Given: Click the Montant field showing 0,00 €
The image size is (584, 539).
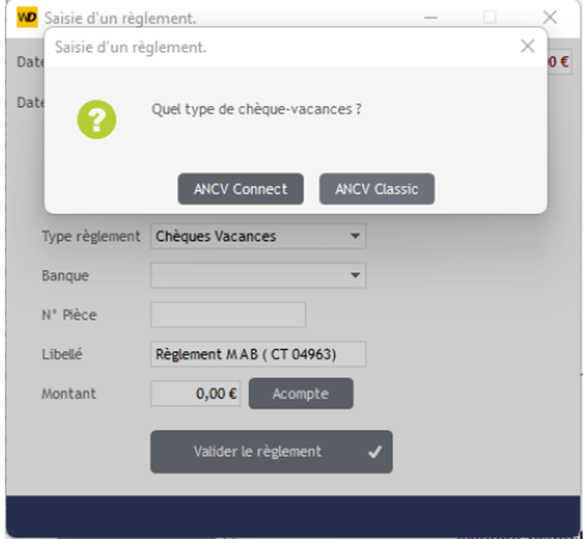Looking at the screenshot, I should [196, 393].
